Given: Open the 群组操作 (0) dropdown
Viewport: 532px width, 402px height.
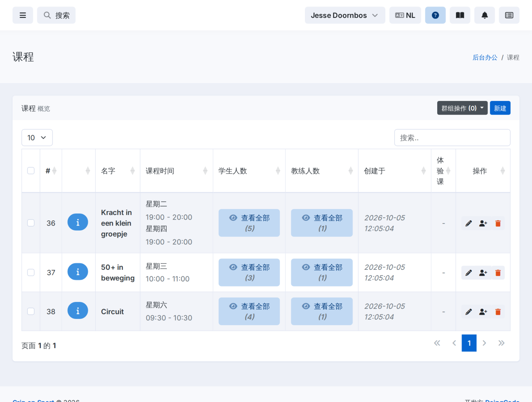Looking at the screenshot, I should click(x=462, y=108).
